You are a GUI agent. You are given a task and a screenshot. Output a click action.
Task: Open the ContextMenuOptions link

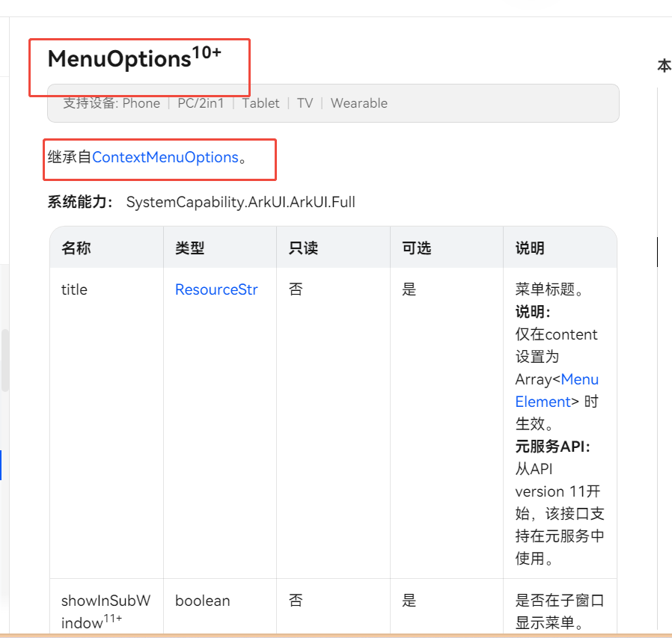click(165, 157)
